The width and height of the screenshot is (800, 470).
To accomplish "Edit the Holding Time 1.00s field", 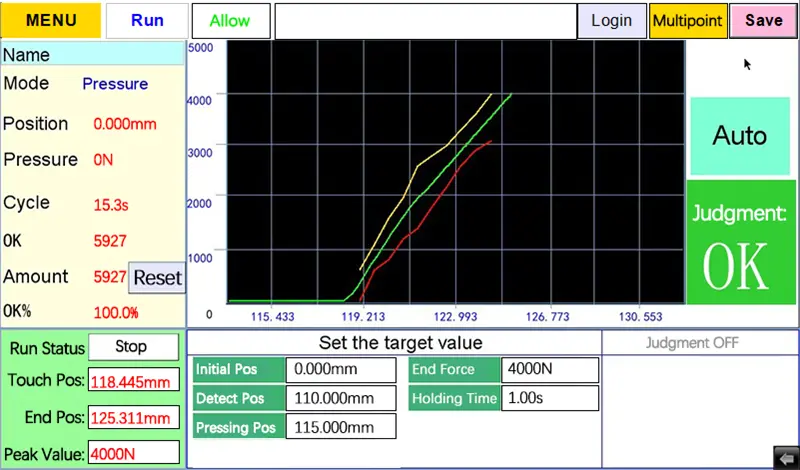I will pyautogui.click(x=550, y=399).
